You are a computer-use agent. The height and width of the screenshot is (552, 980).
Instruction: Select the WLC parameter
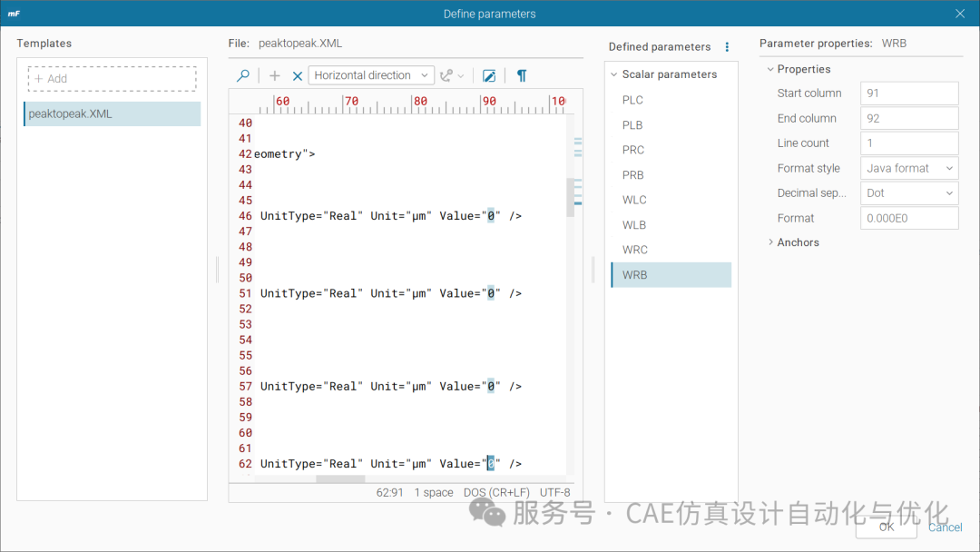[x=671, y=200]
